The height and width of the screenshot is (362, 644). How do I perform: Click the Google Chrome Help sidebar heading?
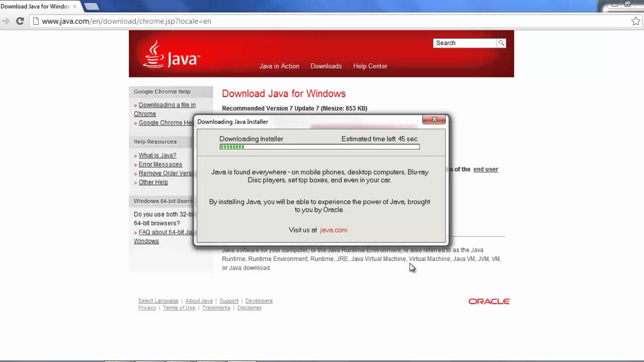pyautogui.click(x=162, y=92)
